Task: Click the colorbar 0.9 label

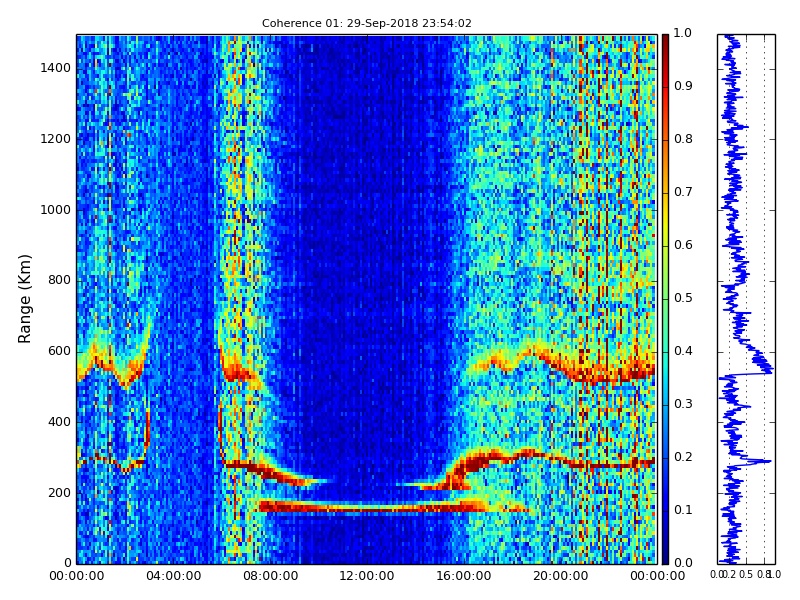Action: pyautogui.click(x=683, y=86)
